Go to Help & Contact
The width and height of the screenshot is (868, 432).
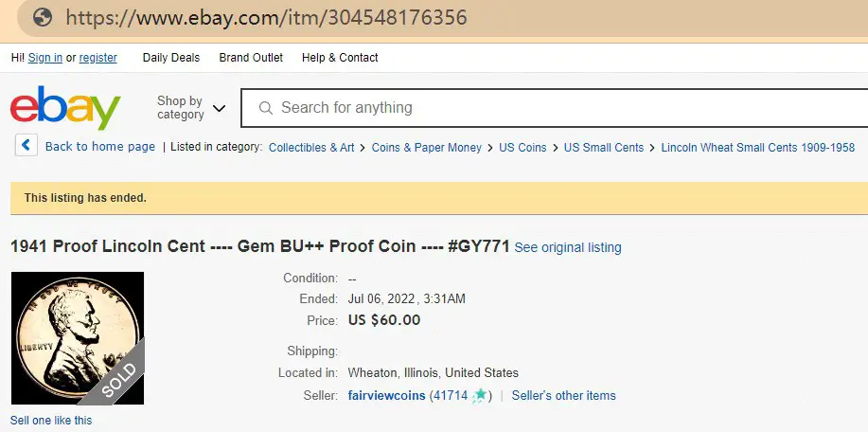pos(340,58)
